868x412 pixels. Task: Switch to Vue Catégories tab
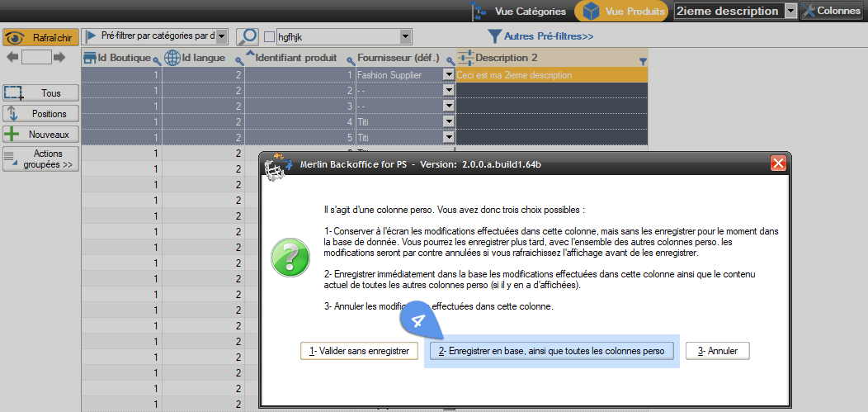click(x=519, y=12)
